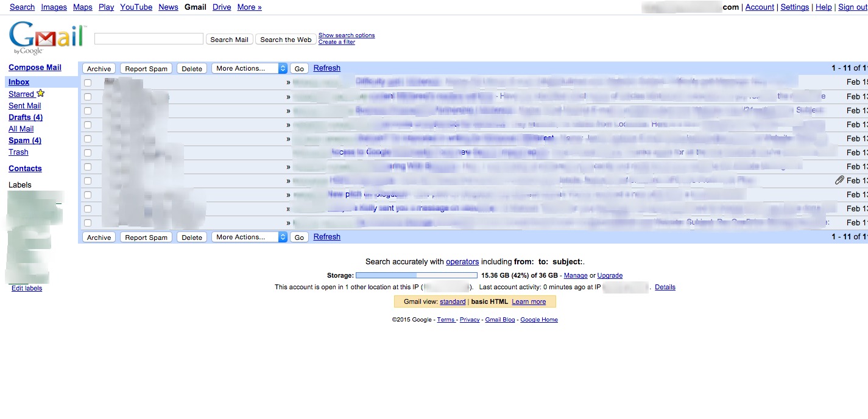Open the search operators link
The height and width of the screenshot is (419, 868).
[x=462, y=262]
